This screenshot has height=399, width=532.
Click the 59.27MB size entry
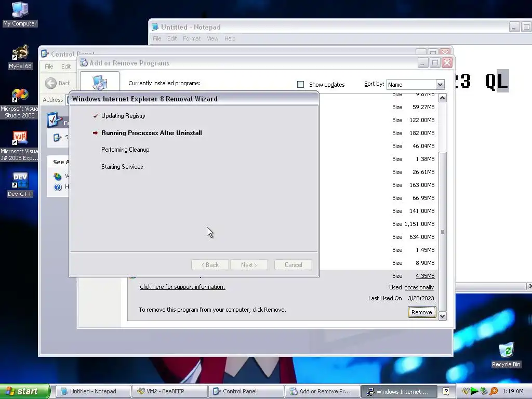(423, 107)
